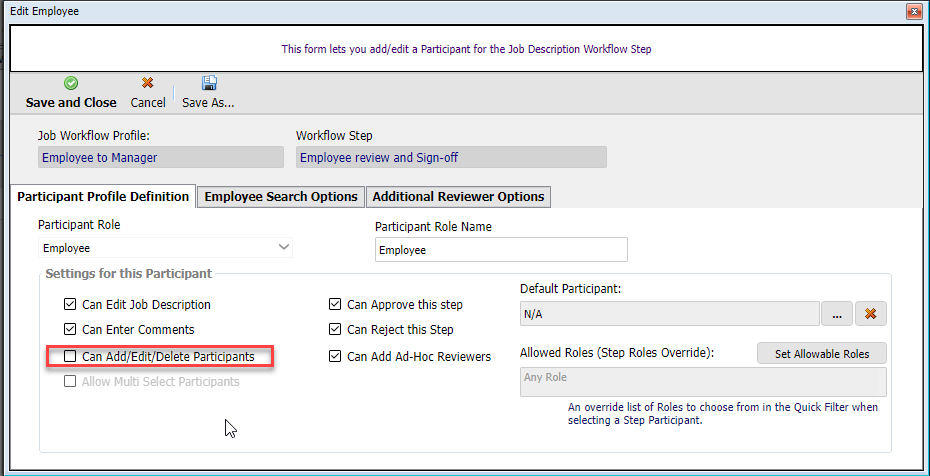This screenshot has height=476, width=930.
Task: Click the Cancel X icon in toolbar
Action: pos(148,84)
